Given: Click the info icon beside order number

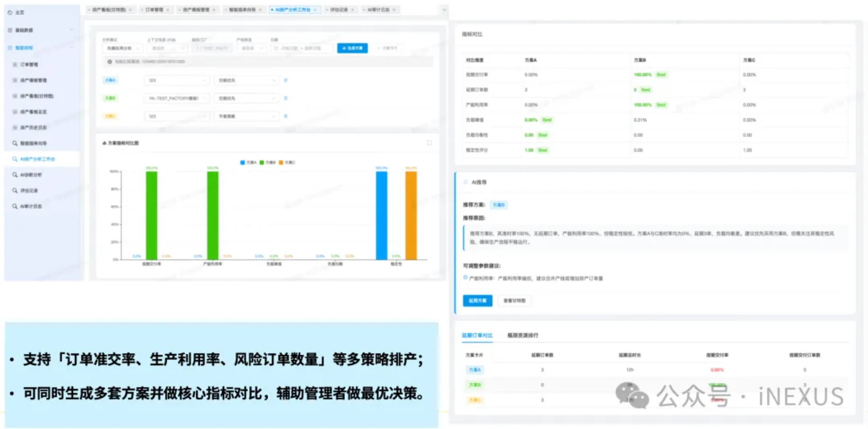Looking at the screenshot, I should click(109, 62).
